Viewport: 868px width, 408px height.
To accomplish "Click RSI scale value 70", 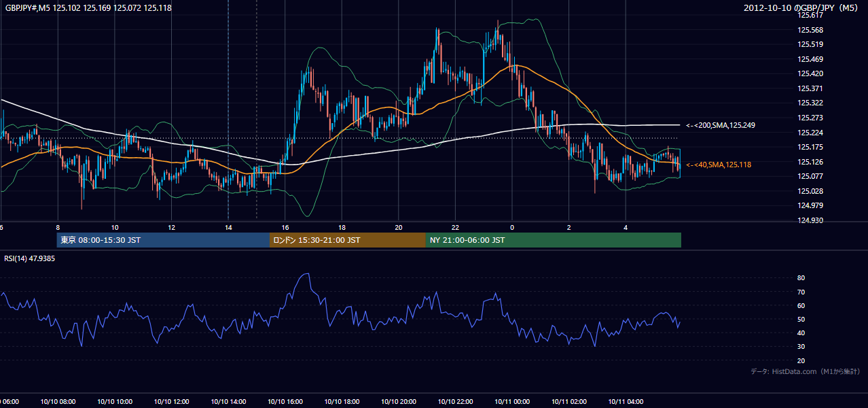I will coord(801,292).
